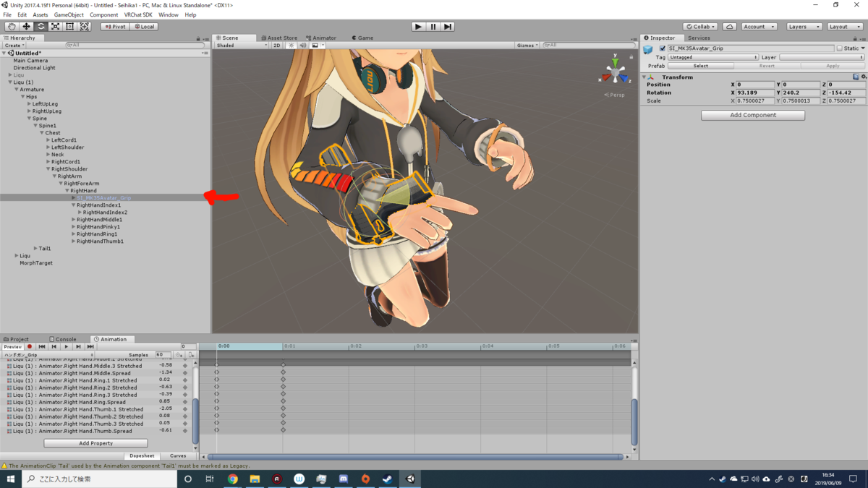Enable the Static checkbox in Inspector
The width and height of the screenshot is (868, 488).
coord(839,48)
